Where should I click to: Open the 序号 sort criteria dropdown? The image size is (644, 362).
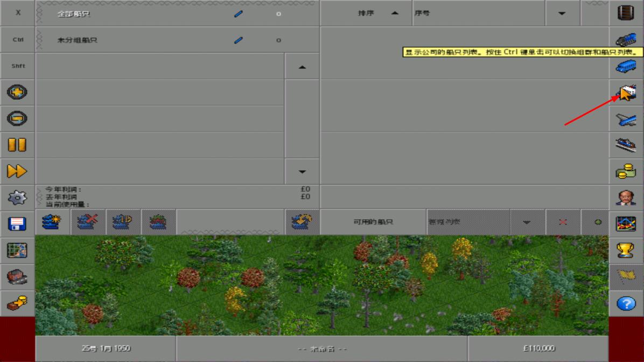pos(562,13)
